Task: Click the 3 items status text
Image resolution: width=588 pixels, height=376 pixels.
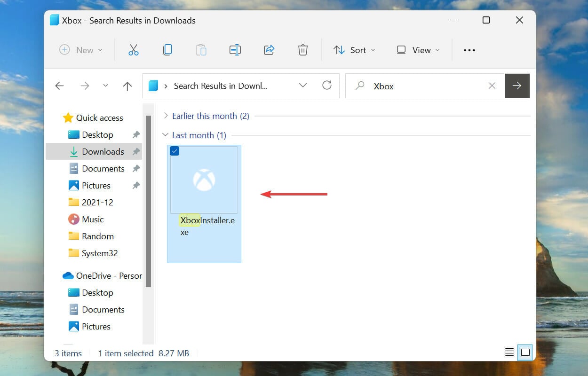Action: (68, 353)
